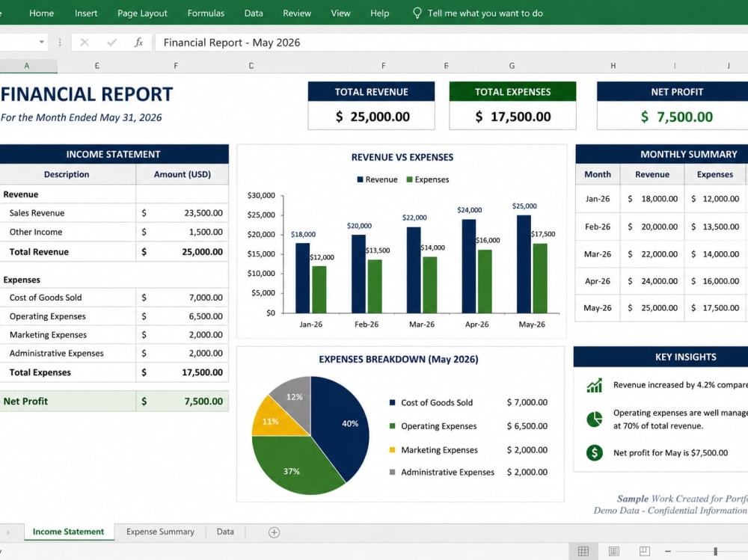This screenshot has height=560, width=748.
Task: Select the Total Expenses card value $17,500.00
Action: (513, 117)
